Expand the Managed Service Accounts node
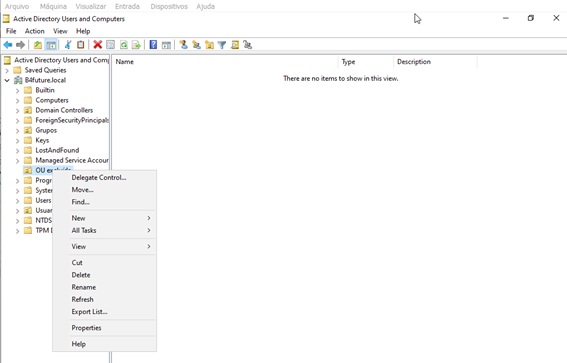This screenshot has width=567, height=363. (17, 161)
